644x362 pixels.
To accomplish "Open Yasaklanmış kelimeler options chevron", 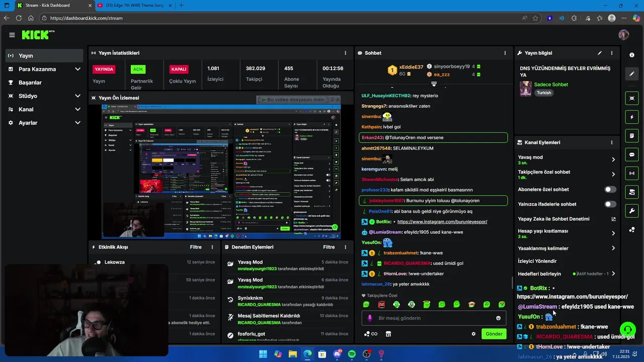I will 613,248.
